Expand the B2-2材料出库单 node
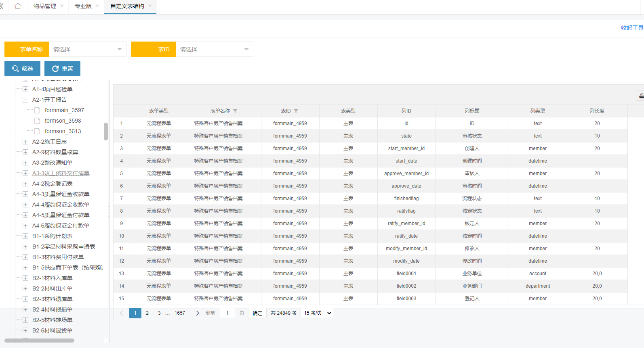Screen dimensions: 644x349 (25, 288)
